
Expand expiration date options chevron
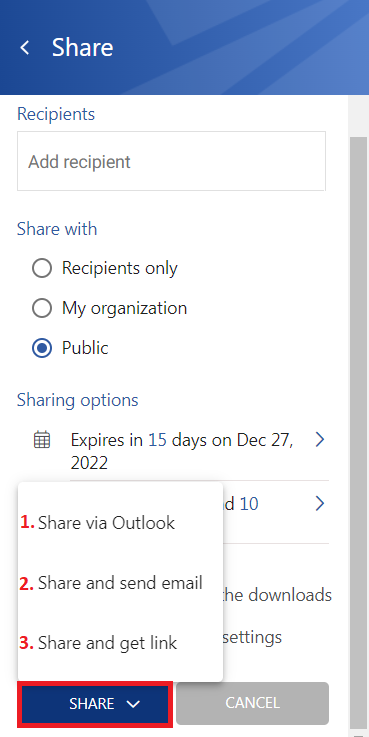(320, 440)
